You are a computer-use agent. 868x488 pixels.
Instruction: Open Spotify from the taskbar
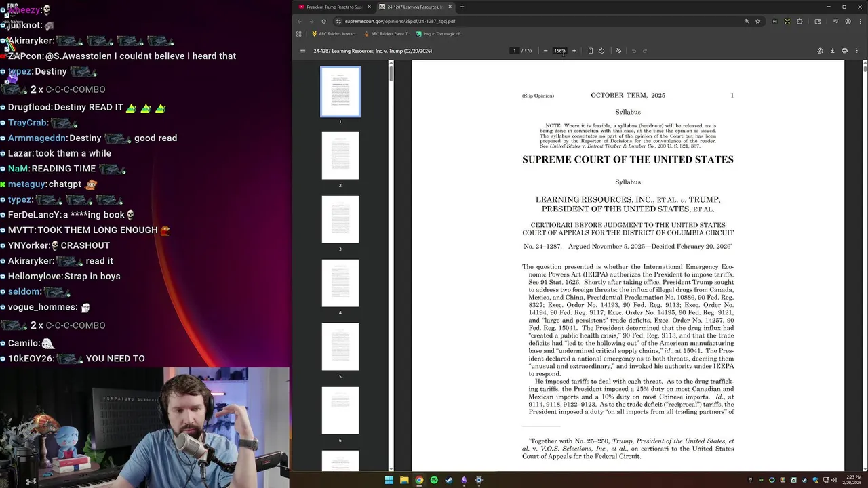click(x=434, y=480)
